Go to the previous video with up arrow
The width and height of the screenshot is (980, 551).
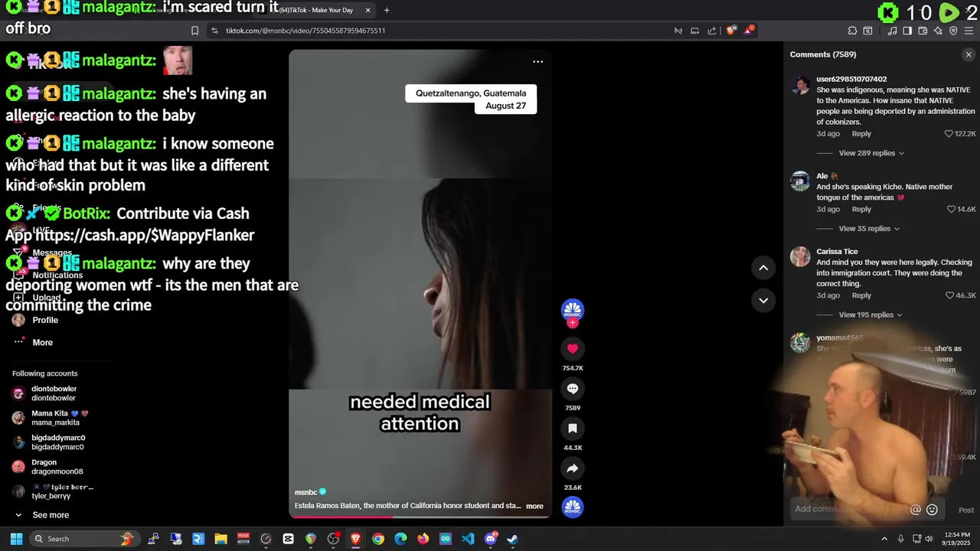pos(763,267)
